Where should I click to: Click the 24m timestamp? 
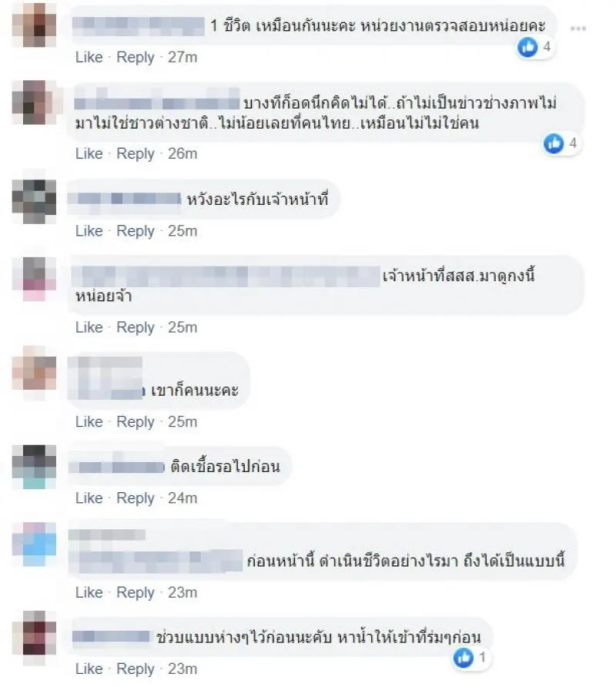pyautogui.click(x=182, y=498)
